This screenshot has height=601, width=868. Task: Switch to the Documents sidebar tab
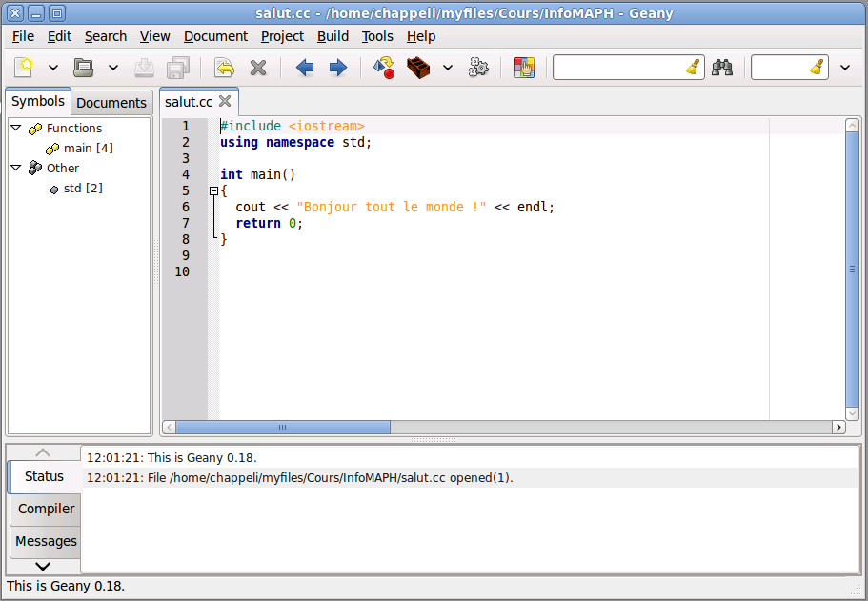click(x=111, y=103)
